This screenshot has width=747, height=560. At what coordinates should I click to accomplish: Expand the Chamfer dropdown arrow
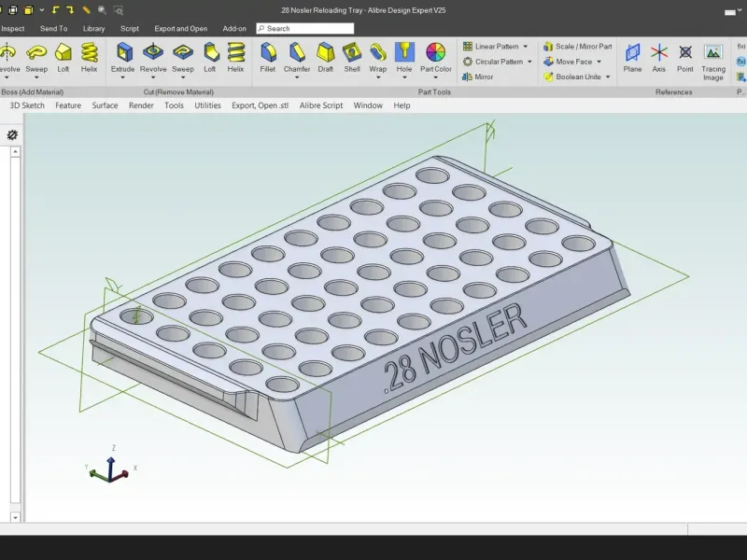click(x=297, y=77)
